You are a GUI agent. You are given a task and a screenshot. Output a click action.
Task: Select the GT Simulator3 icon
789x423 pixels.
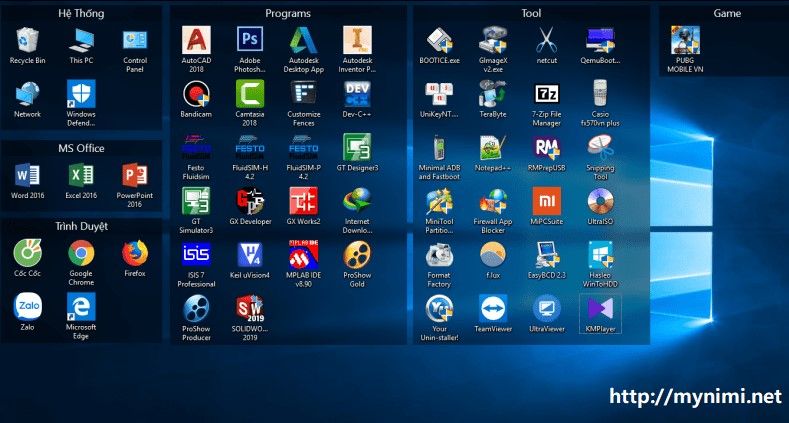[x=196, y=202]
